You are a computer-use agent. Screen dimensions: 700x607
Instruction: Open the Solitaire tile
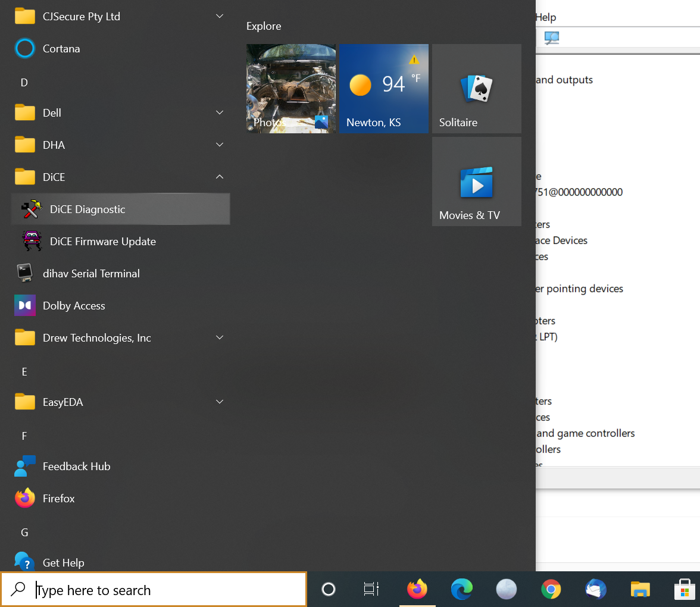click(477, 89)
